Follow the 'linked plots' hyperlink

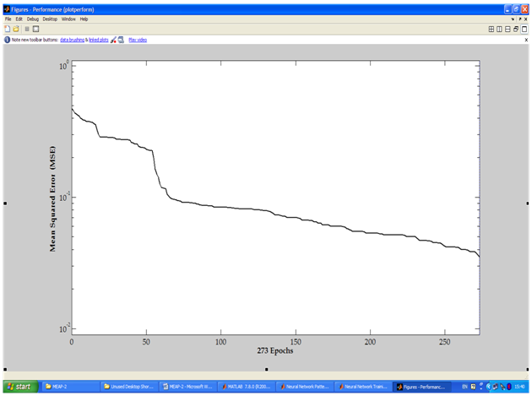pos(100,40)
